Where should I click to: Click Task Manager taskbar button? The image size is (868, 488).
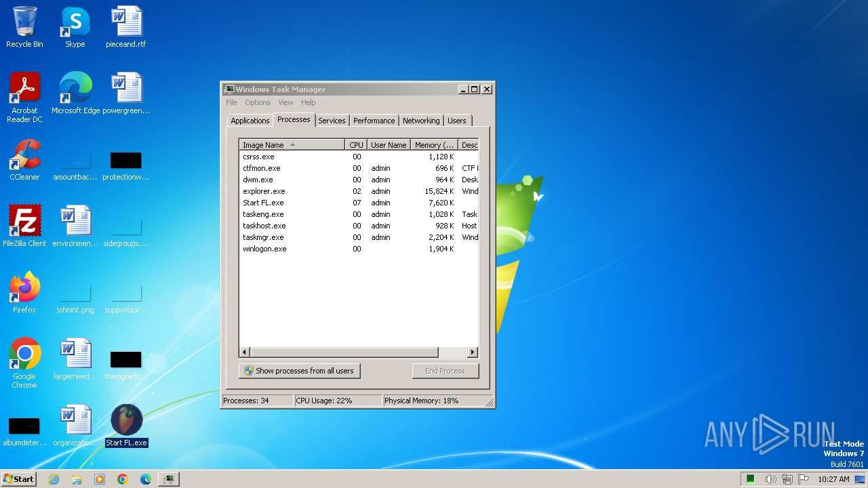click(x=168, y=479)
